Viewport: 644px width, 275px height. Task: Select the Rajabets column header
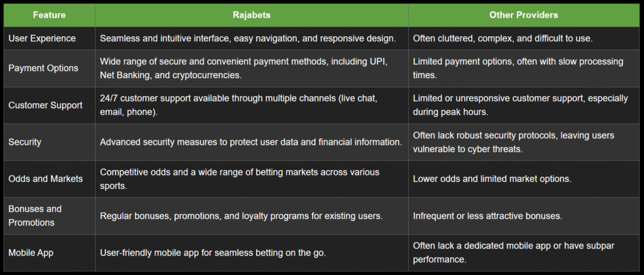click(252, 15)
